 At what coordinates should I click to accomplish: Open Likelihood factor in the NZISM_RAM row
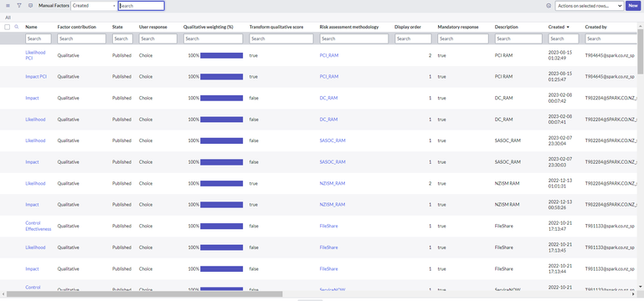click(x=35, y=183)
